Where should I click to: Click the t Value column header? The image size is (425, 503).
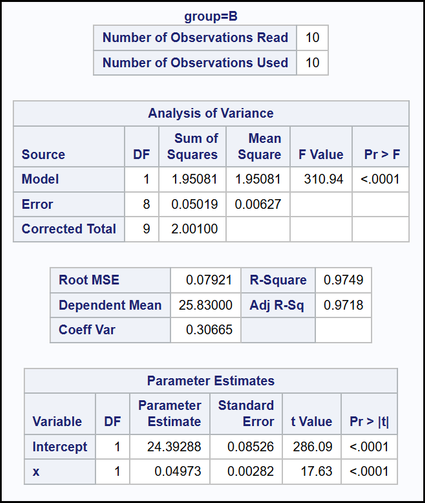tap(311, 422)
